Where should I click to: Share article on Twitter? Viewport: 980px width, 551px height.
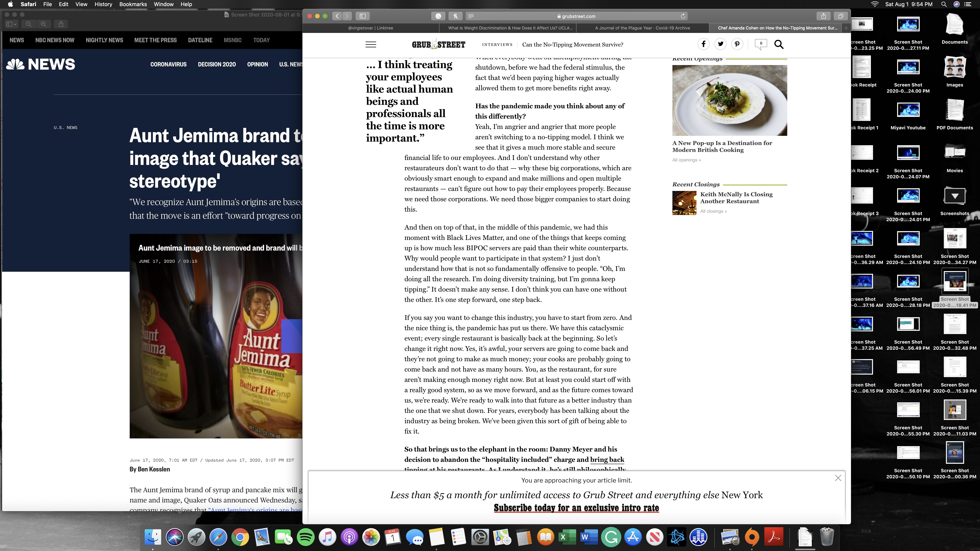click(x=720, y=45)
